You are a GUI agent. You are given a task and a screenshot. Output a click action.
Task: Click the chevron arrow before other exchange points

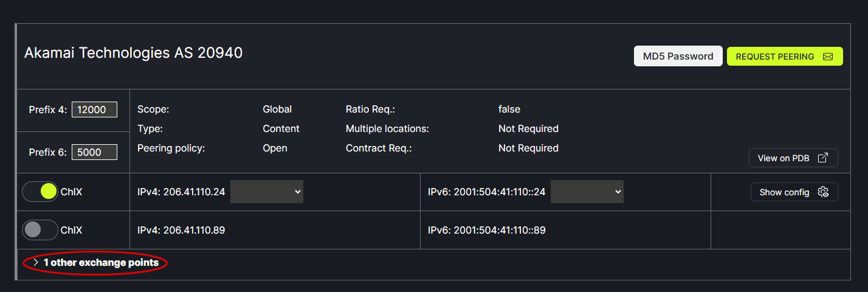click(36, 263)
